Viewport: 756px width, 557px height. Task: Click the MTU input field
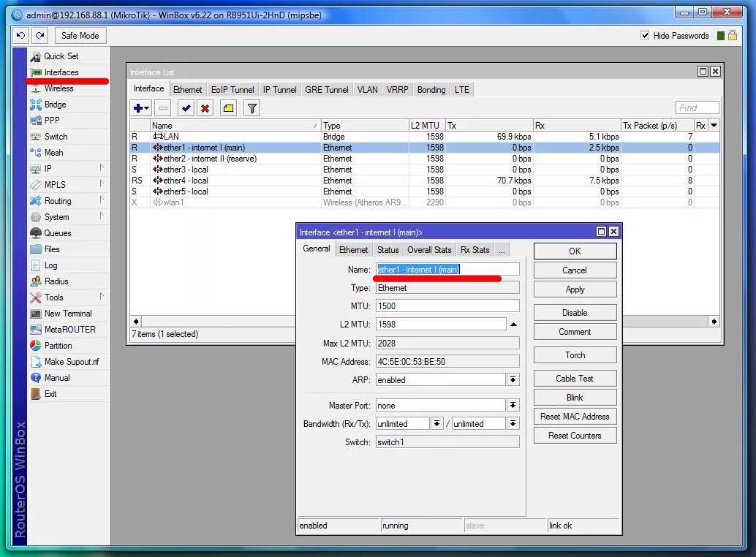[447, 306]
